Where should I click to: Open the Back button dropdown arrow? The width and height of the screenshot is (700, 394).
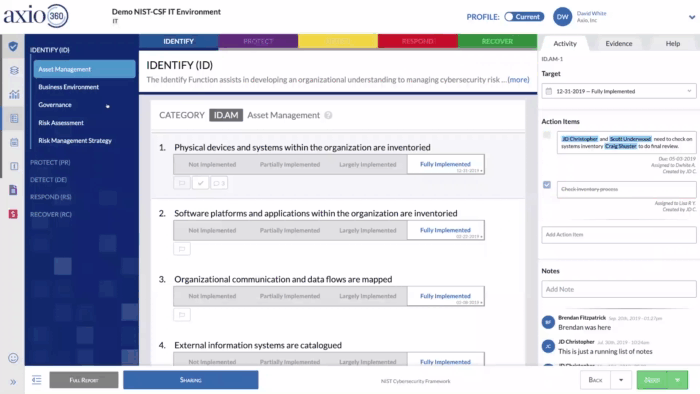[621, 380]
